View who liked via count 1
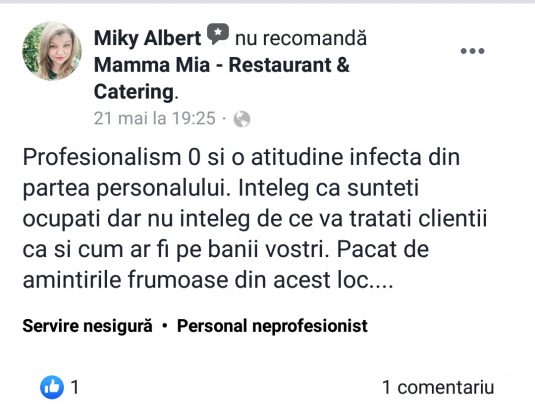This screenshot has height=420, width=535. pos(75,388)
